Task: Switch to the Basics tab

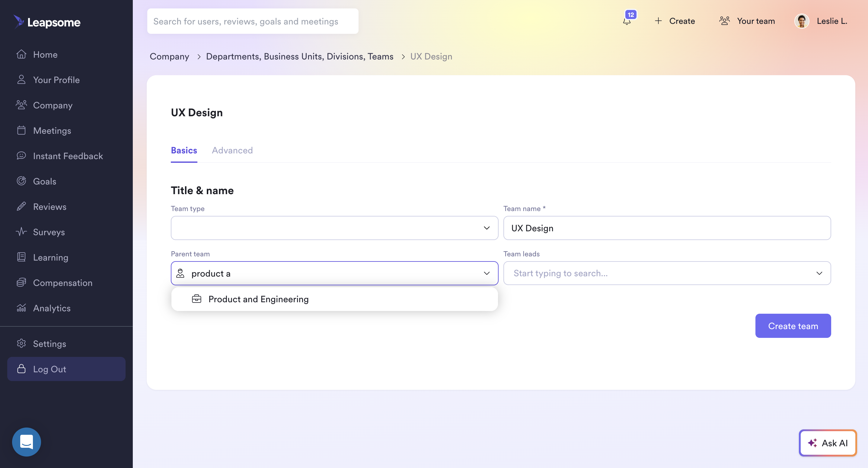Action: coord(184,150)
